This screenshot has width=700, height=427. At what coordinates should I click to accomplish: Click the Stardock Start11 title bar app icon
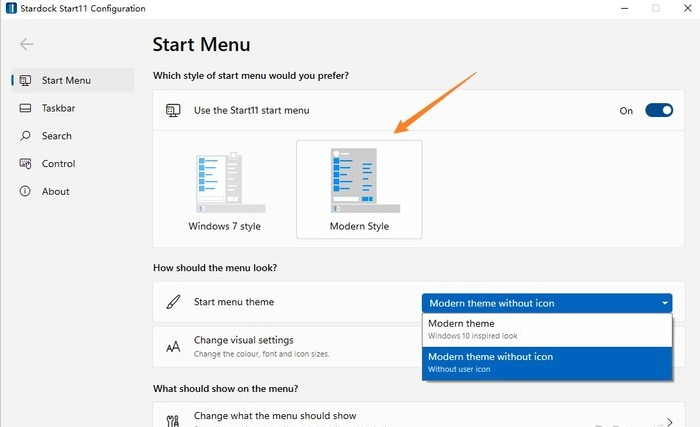tap(11, 8)
